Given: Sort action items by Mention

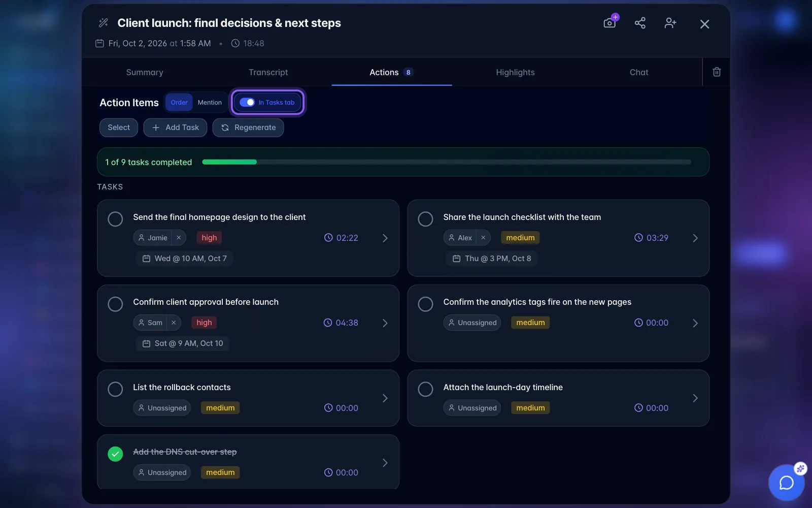Looking at the screenshot, I should [x=210, y=102].
